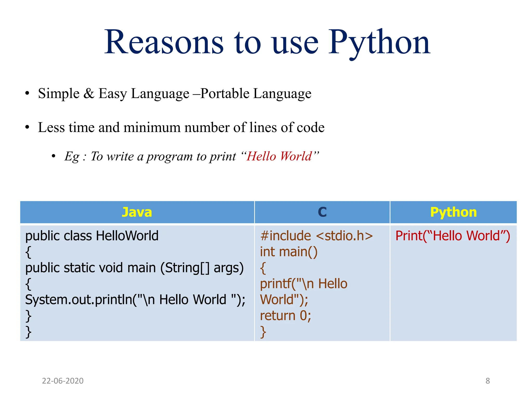Click the #include <stdio.h> line
Screen dimensions: 532x399
(x=316, y=236)
